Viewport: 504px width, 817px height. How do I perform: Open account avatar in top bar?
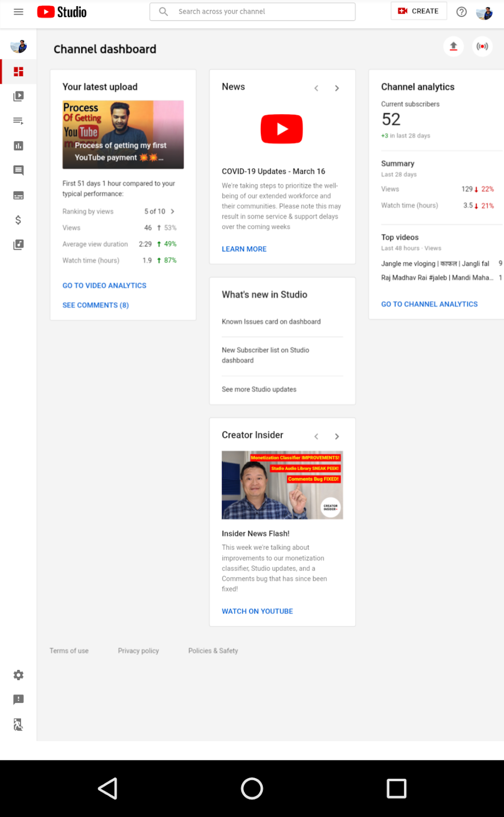pos(484,12)
